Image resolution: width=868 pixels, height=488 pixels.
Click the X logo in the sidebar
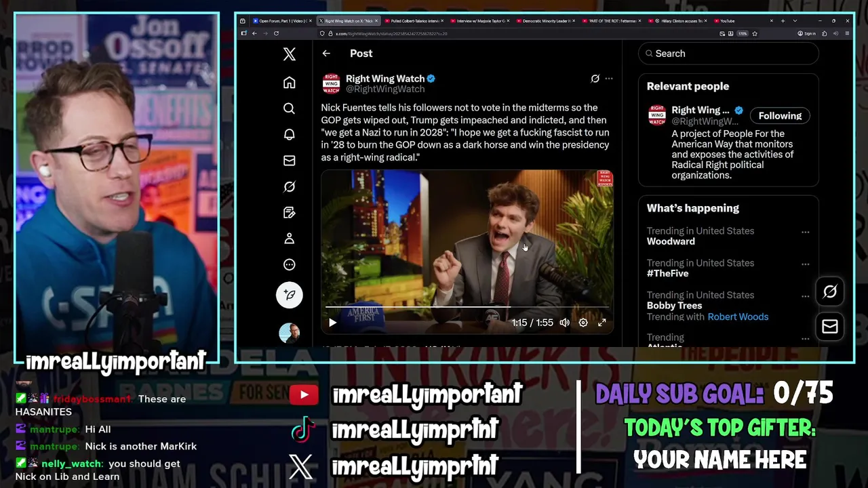point(290,54)
